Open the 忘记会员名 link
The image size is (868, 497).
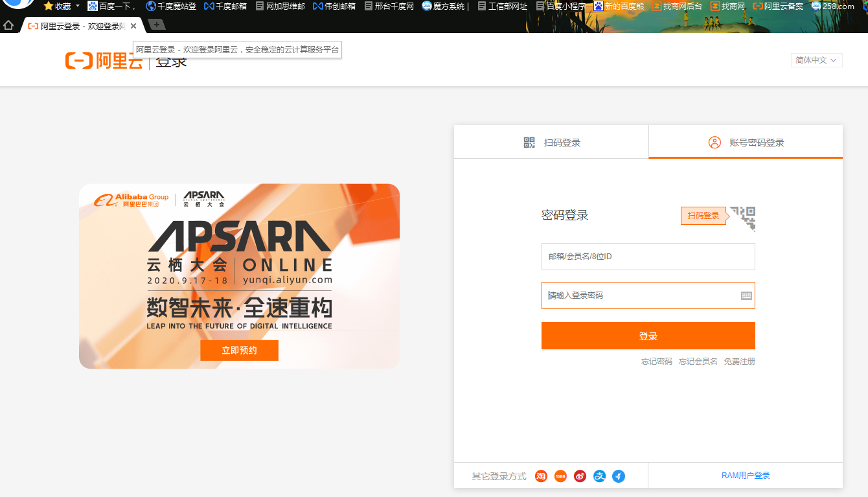(x=698, y=362)
